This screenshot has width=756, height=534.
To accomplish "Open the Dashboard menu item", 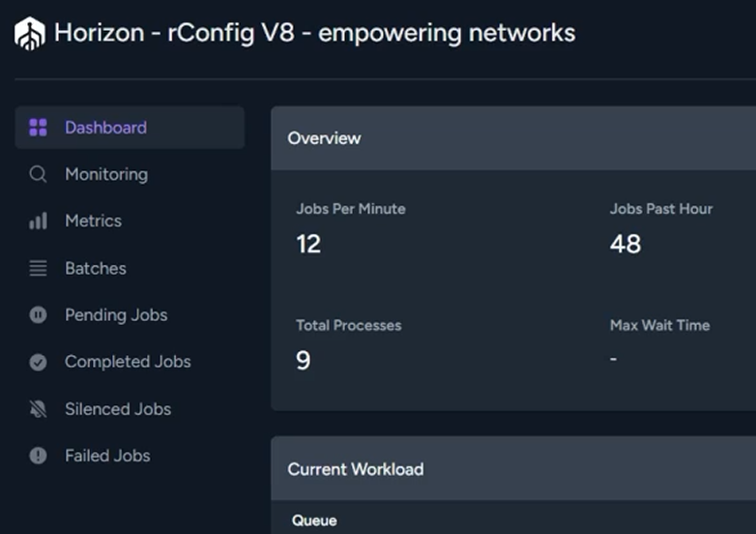I will (130, 128).
